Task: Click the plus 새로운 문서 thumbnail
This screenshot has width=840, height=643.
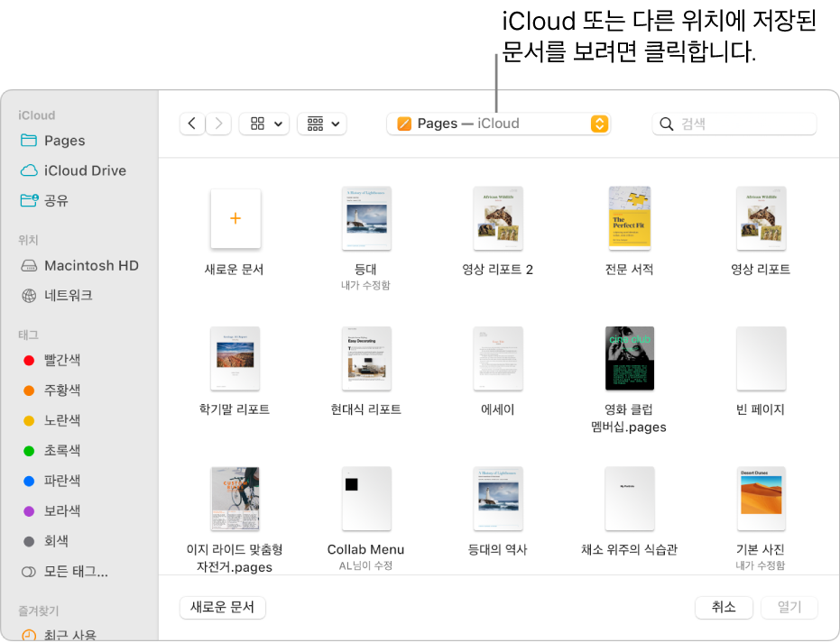Action: point(235,218)
